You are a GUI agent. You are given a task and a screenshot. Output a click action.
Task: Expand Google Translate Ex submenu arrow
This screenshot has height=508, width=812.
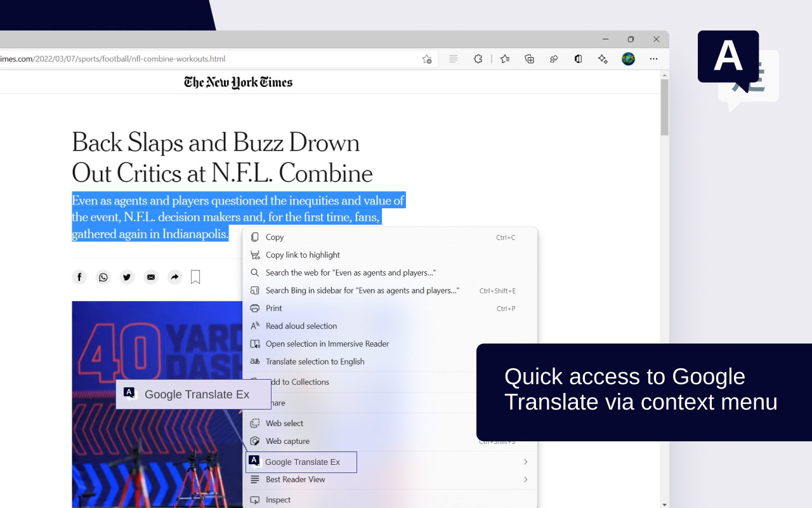[525, 462]
